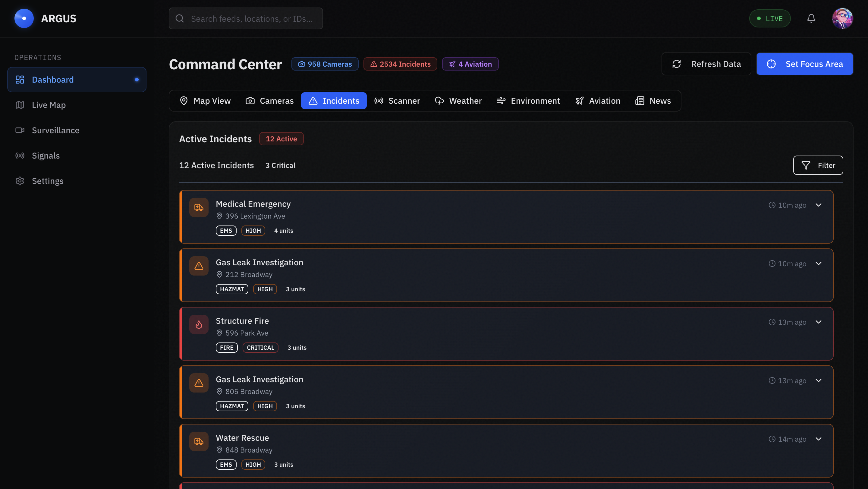Viewport: 868px width, 489px height.
Task: Expand the Water Rescue incident
Action: (819, 439)
